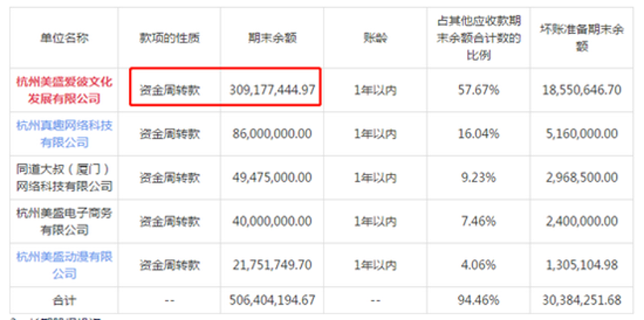
Task: Select the amount 309,177,444.97
Action: 272,90
